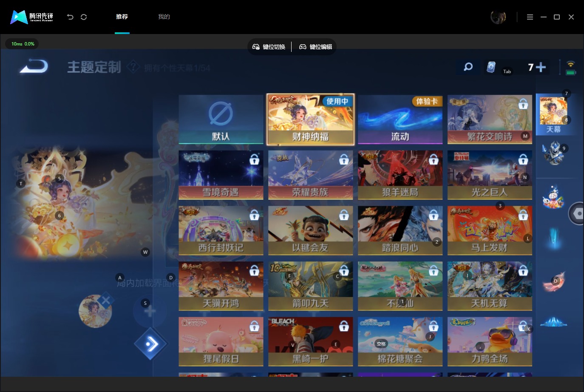Open the festive mascot category in the sidebar
This screenshot has width=584, height=392.
coord(553,197)
